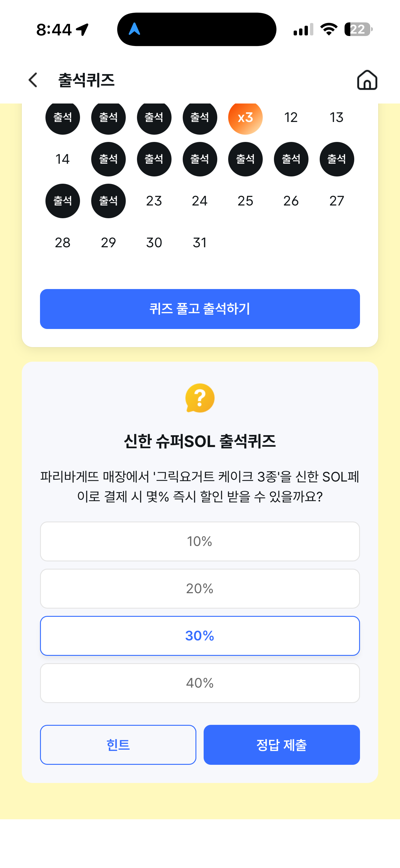400x868 pixels.
Task: Tap the 출석퀴즈 page title
Action: 86,80
